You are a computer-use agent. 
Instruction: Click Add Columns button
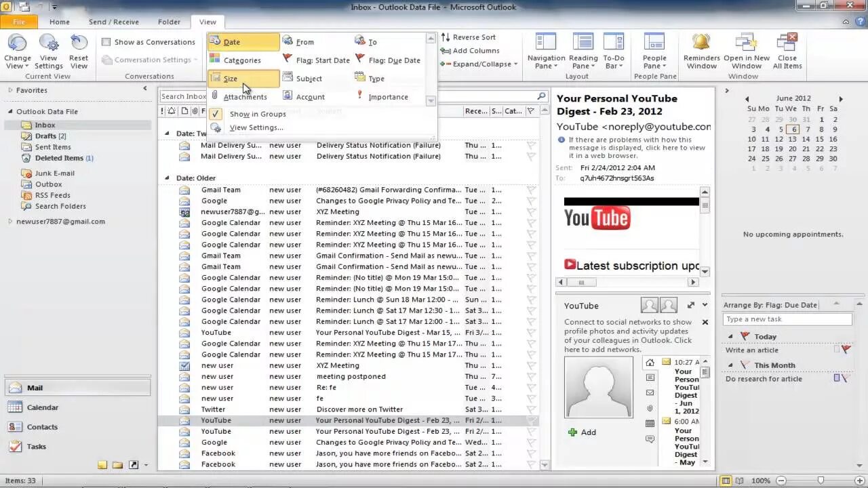coord(469,51)
